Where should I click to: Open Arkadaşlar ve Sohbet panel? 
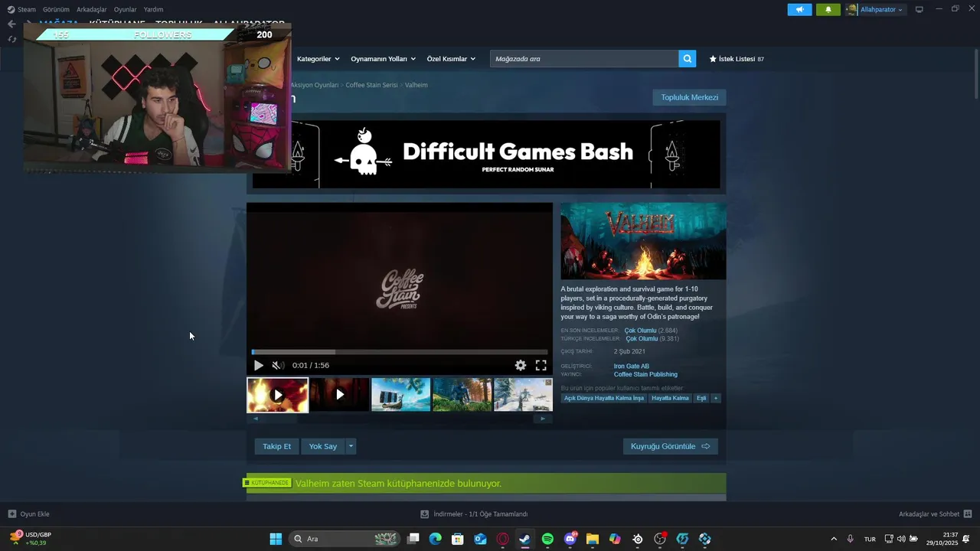pos(935,514)
